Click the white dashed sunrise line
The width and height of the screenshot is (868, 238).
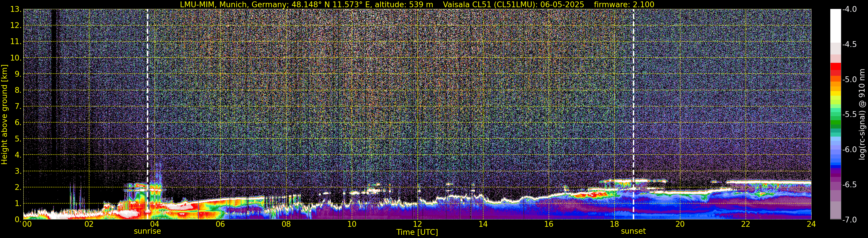[x=147, y=114]
